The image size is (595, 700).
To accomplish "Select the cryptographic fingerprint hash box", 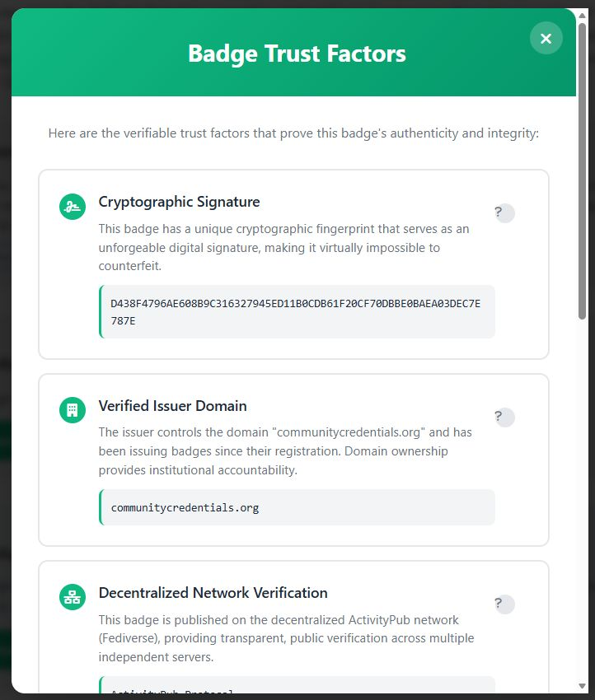I will coord(297,311).
